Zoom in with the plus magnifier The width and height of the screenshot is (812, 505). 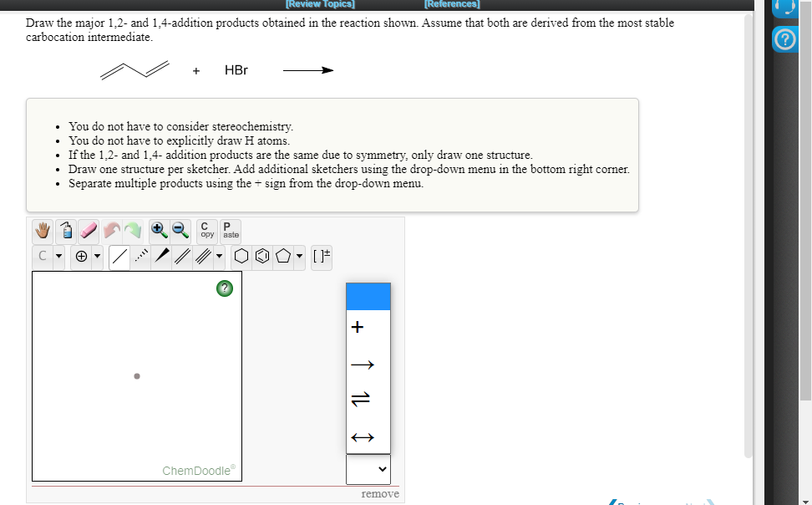coord(159,230)
